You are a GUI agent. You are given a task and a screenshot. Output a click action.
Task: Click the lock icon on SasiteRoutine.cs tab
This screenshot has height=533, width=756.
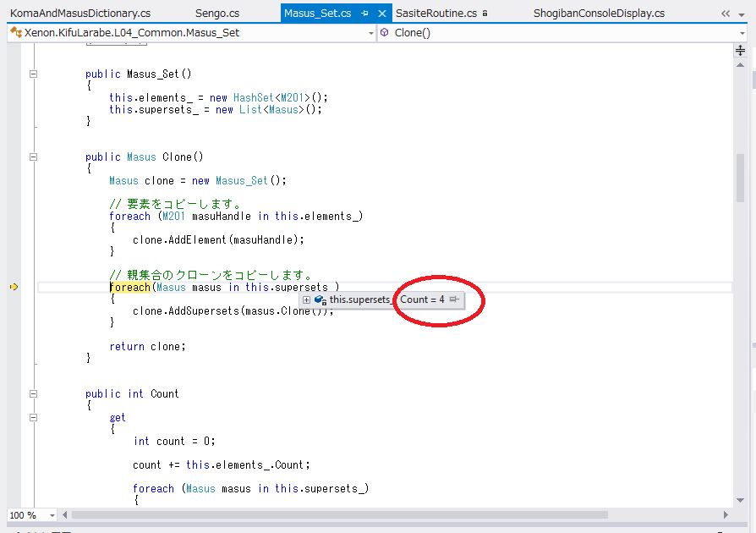(x=485, y=14)
